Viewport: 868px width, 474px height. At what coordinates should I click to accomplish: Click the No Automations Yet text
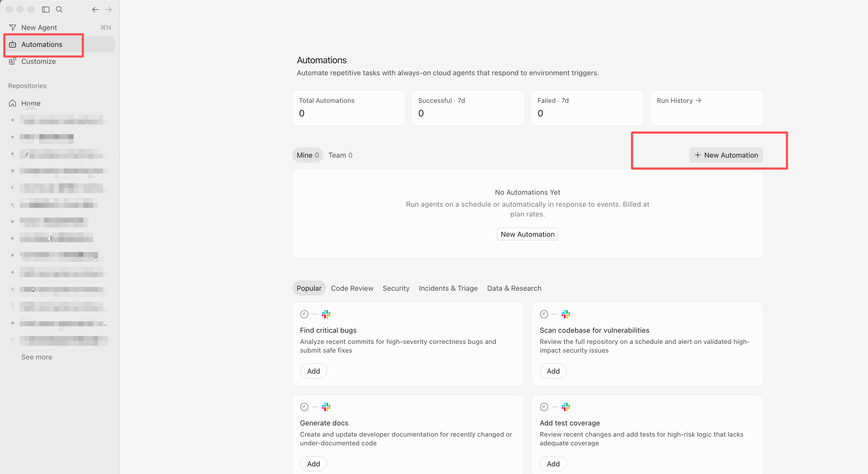(527, 192)
